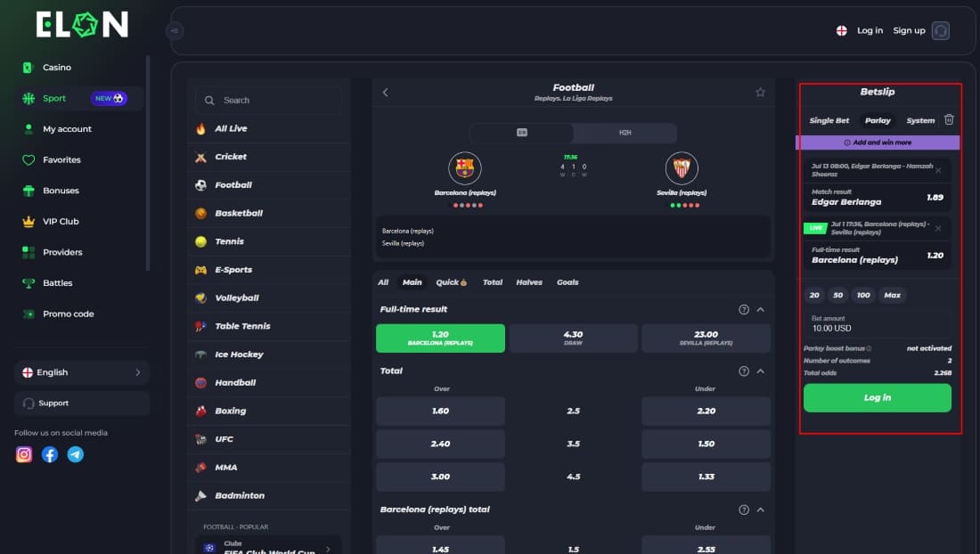Switch to the Halves markets tab
Image resolution: width=980 pixels, height=554 pixels.
[529, 282]
